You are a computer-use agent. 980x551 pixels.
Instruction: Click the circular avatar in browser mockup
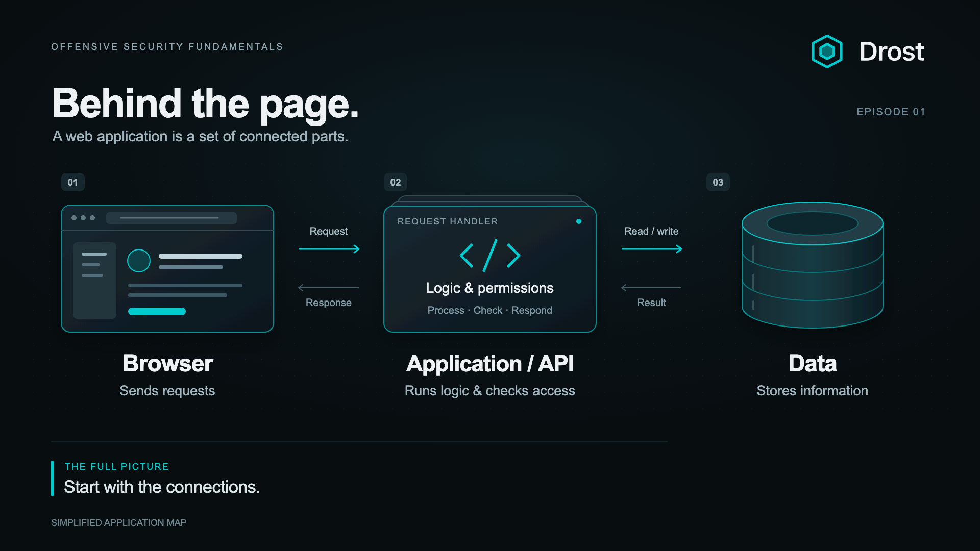point(139,261)
